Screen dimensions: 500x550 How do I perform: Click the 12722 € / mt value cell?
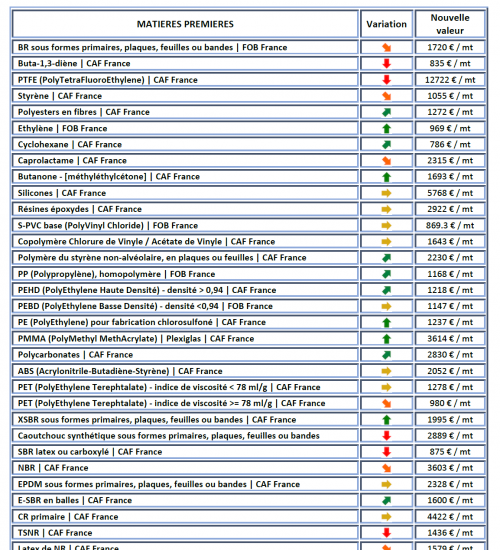coord(450,80)
